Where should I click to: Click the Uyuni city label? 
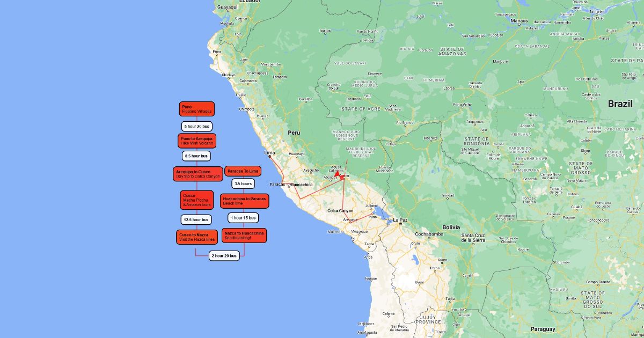coord(420,282)
